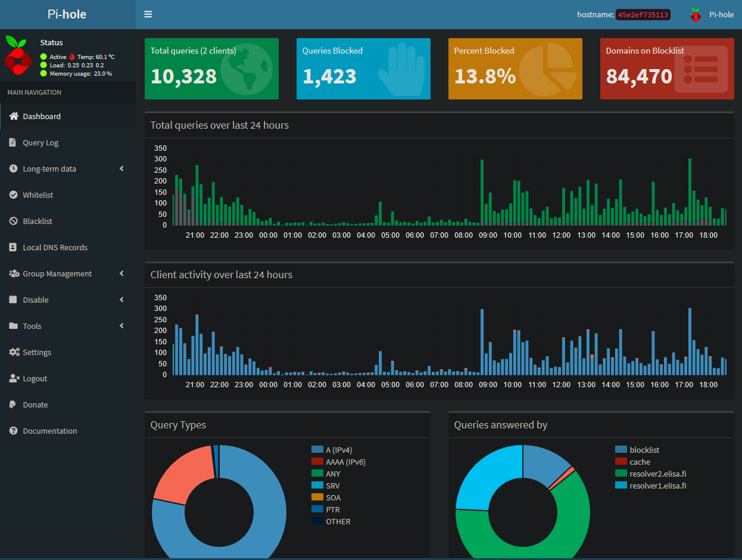Image resolution: width=742 pixels, height=560 pixels.
Task: Toggle A (IPv4) legend swatch
Action: click(x=317, y=450)
